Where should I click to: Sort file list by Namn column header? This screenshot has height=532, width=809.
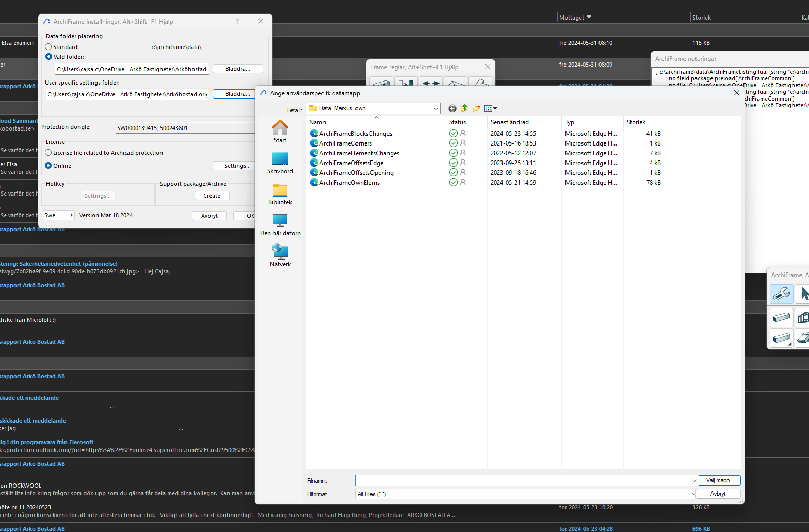(x=318, y=122)
